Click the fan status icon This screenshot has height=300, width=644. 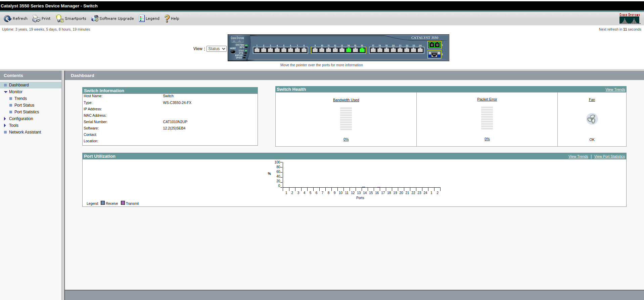click(x=592, y=119)
